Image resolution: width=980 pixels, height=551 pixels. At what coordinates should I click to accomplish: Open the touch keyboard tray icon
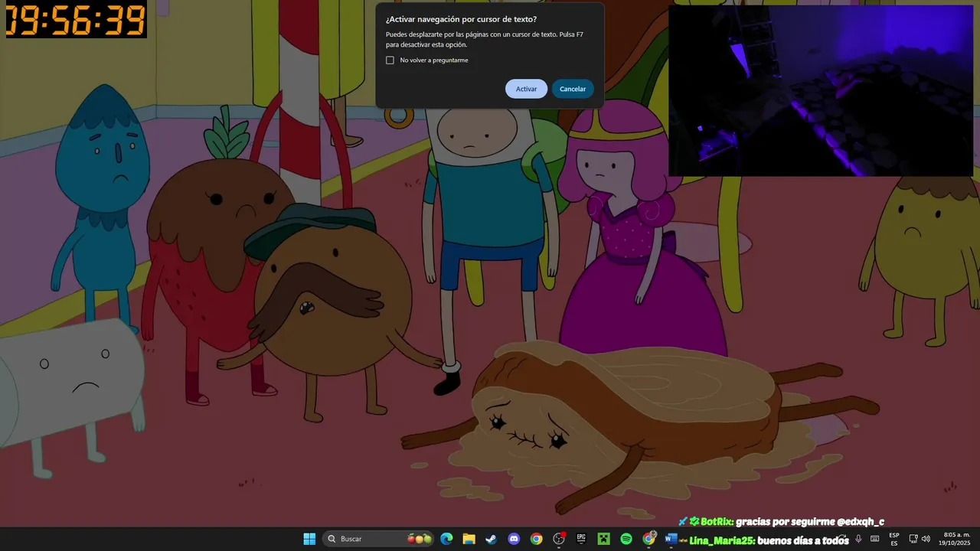874,539
